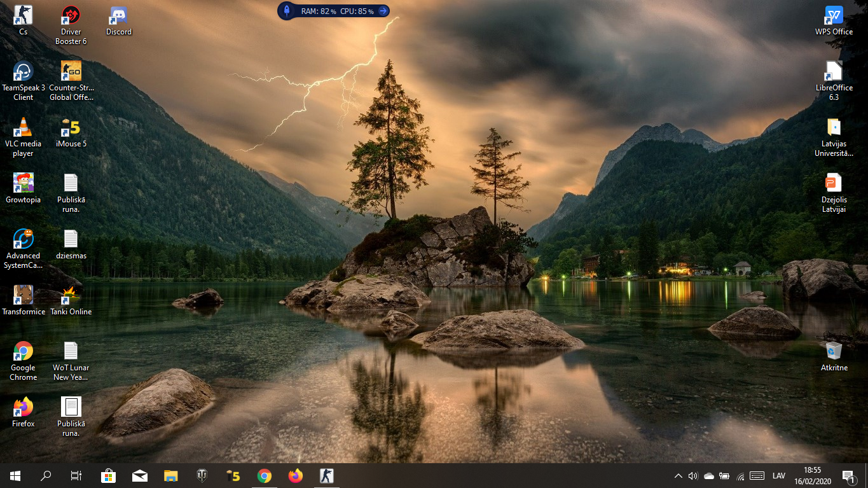Open Action Center notifications
The width and height of the screenshot is (868, 488).
pyautogui.click(x=848, y=476)
